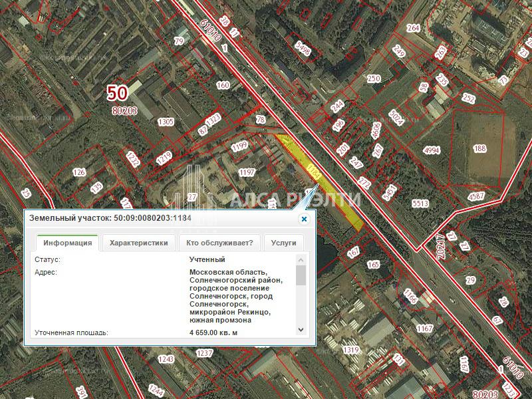The image size is (532, 399).
Task: Click the popup scrollbar down arrow
Action: 301,329
